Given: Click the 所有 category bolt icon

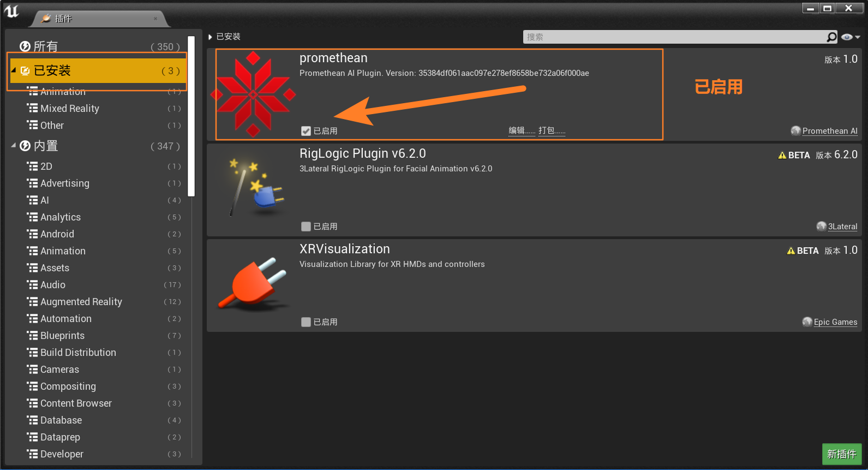Looking at the screenshot, I should (x=25, y=46).
